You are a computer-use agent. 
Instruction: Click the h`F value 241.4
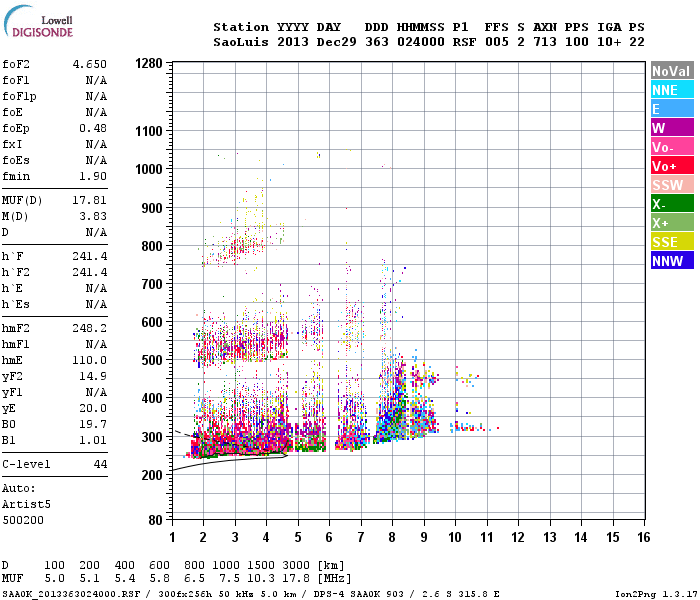click(x=90, y=256)
